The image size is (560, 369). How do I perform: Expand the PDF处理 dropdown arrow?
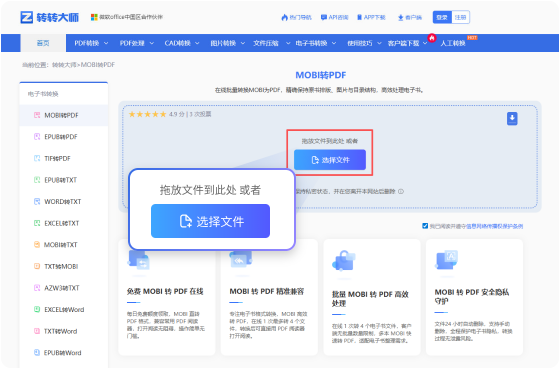point(151,43)
